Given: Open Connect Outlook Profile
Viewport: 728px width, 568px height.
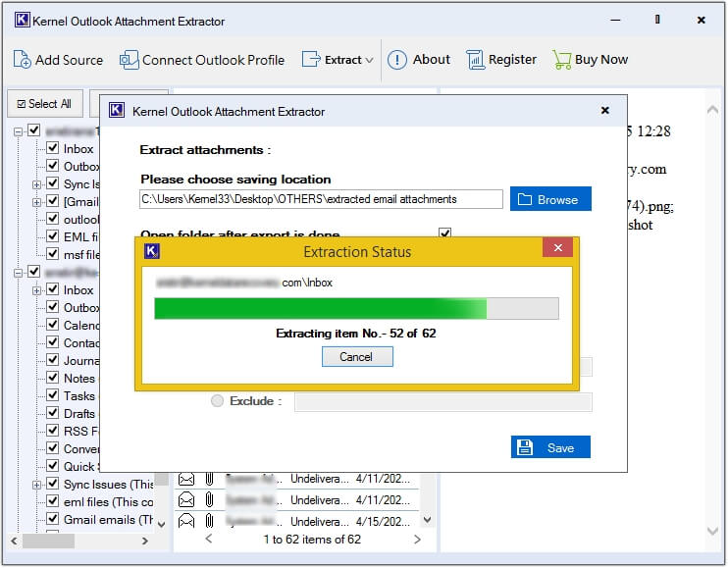Looking at the screenshot, I should pos(202,60).
